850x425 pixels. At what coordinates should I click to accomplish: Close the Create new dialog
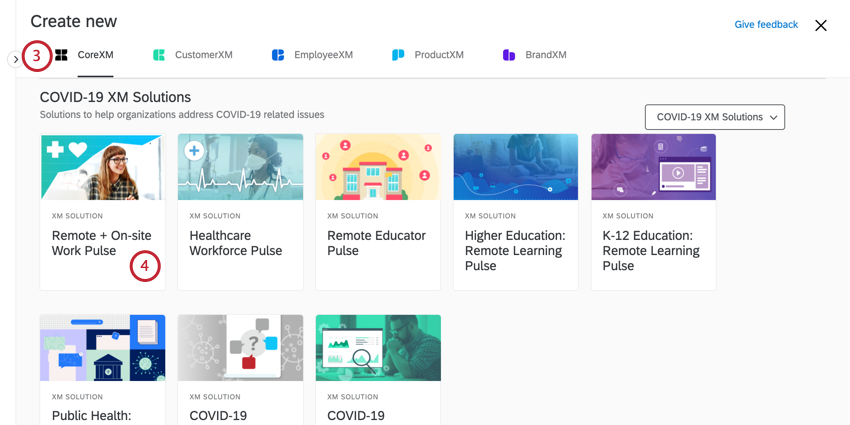(821, 26)
